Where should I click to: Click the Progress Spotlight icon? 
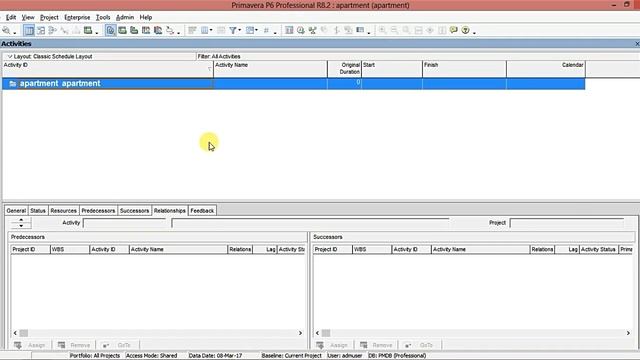tap(360, 30)
